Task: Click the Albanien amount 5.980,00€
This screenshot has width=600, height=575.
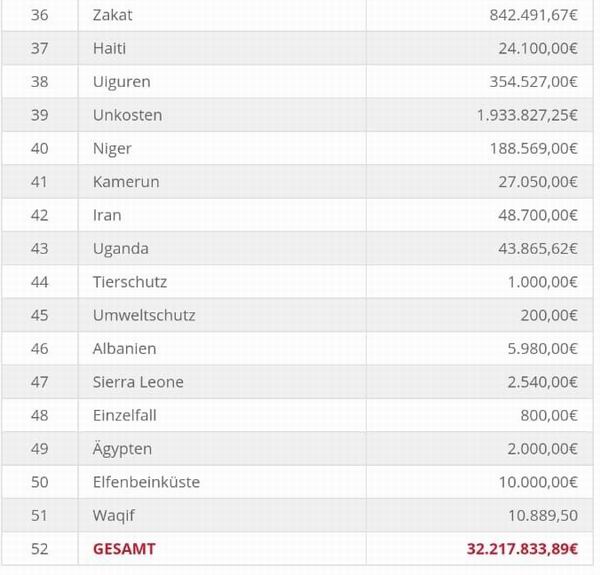Action: [543, 349]
